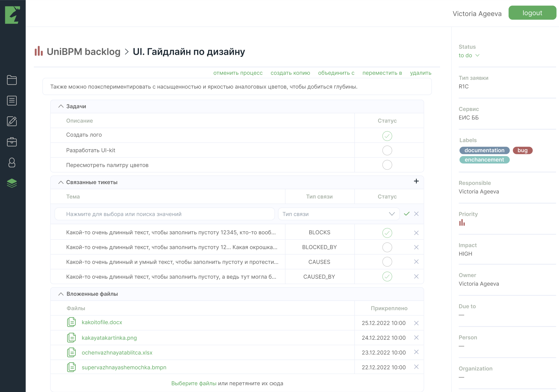Toggle status of 'Пересмотреть палитру цветов' task
Image resolution: width=559 pixels, height=392 pixels.
[x=387, y=165]
